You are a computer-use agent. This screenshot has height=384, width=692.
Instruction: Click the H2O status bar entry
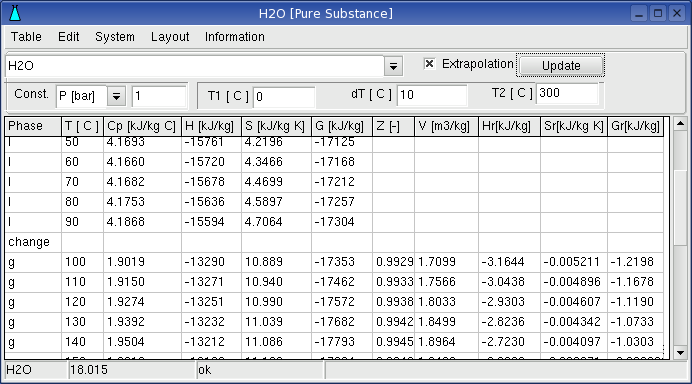35,370
